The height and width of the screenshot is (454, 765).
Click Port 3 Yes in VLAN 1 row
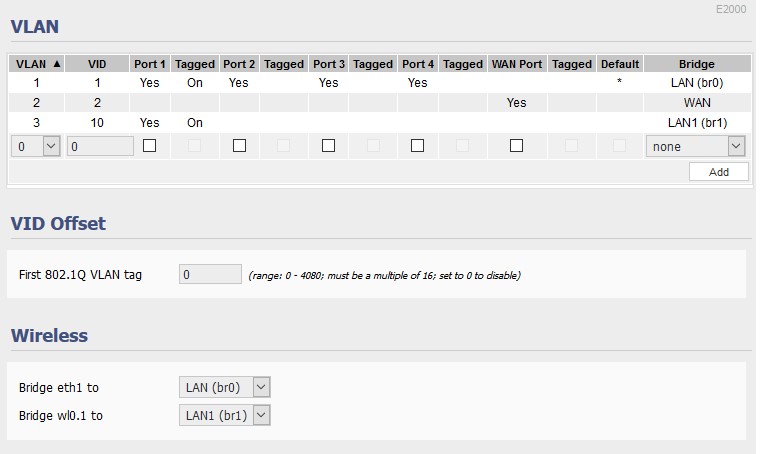(328, 83)
